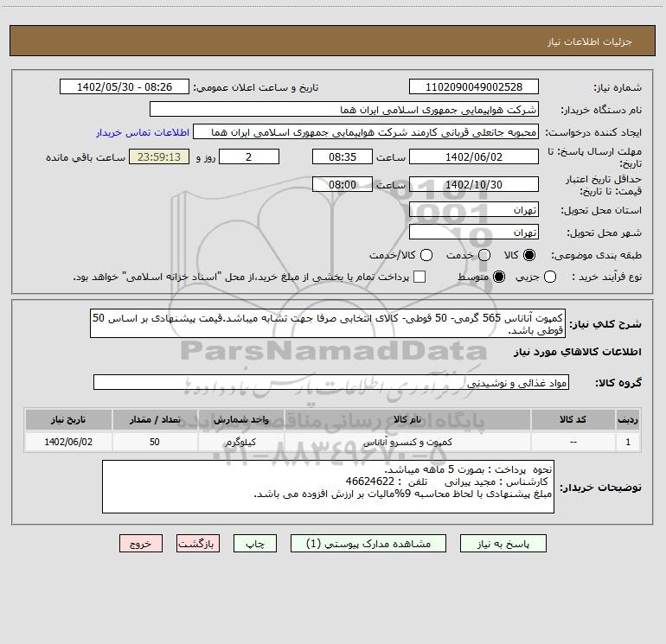Click the جزئیات اطلاعات نیاز header title
Image resolution: width=666 pixels, height=644 pixels.
pyautogui.click(x=590, y=41)
